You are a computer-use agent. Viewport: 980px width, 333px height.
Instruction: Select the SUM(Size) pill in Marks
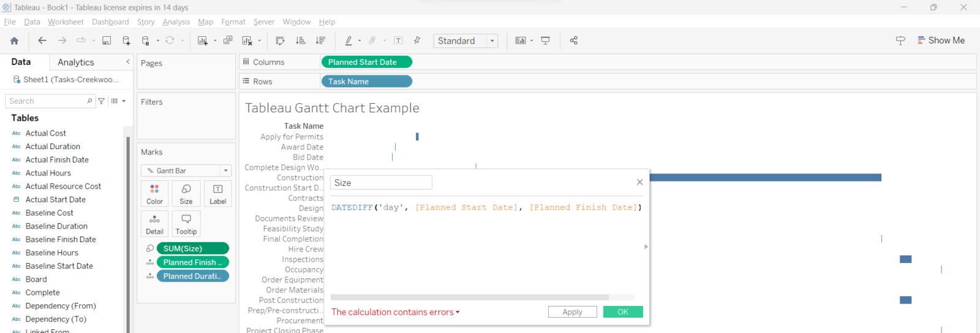[x=193, y=248]
